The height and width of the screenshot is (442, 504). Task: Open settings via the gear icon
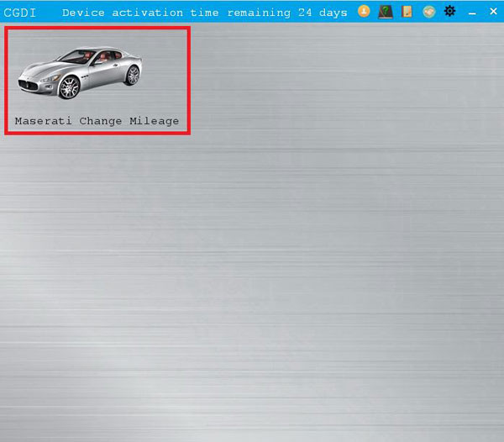click(449, 11)
